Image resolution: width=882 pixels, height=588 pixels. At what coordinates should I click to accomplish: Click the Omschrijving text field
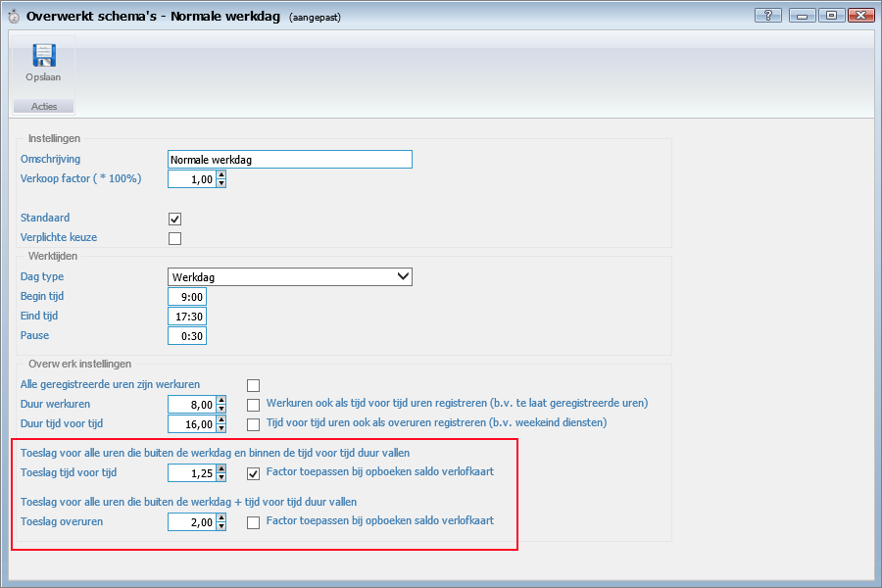289,160
